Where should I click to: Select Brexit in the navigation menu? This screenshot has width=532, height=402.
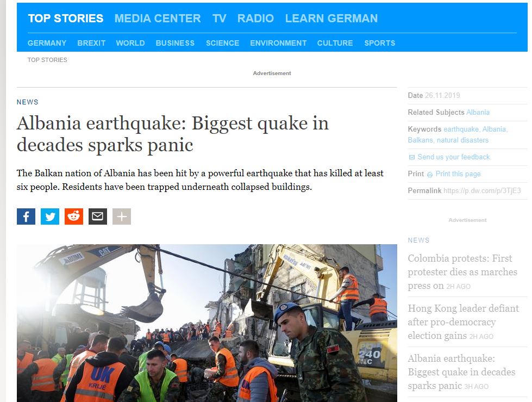(x=91, y=43)
